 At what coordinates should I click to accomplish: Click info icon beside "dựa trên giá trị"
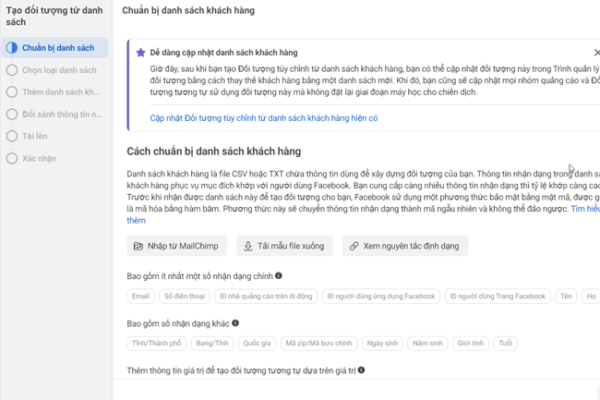pos(361,370)
